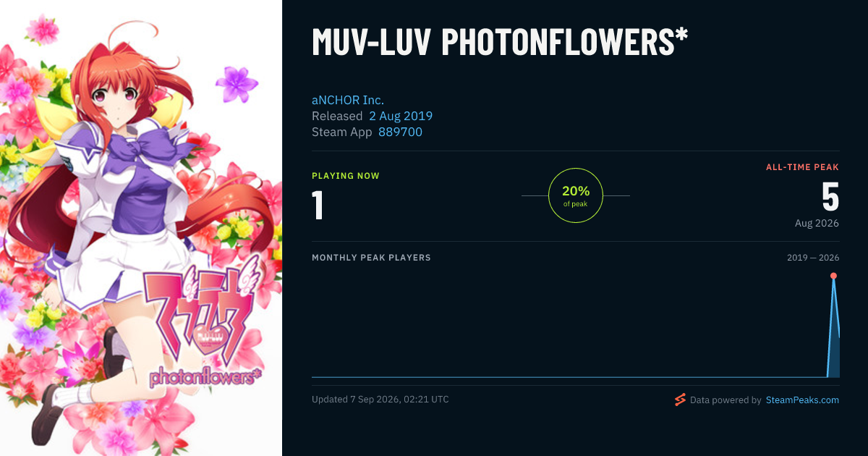Screen dimensions: 868x456
Task: Click the MUV-LUV PHOTONFLOWERS* title
Action: point(500,43)
